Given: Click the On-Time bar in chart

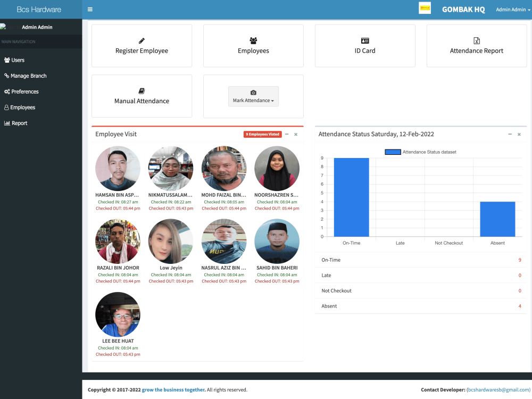Looking at the screenshot, I should [x=351, y=197].
